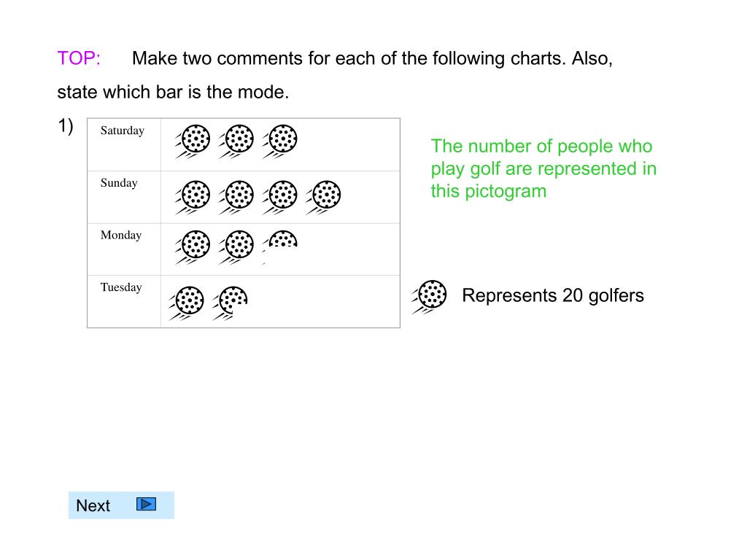Click the fourth golf ball in Sunday row
The image size is (747, 560).
(323, 197)
